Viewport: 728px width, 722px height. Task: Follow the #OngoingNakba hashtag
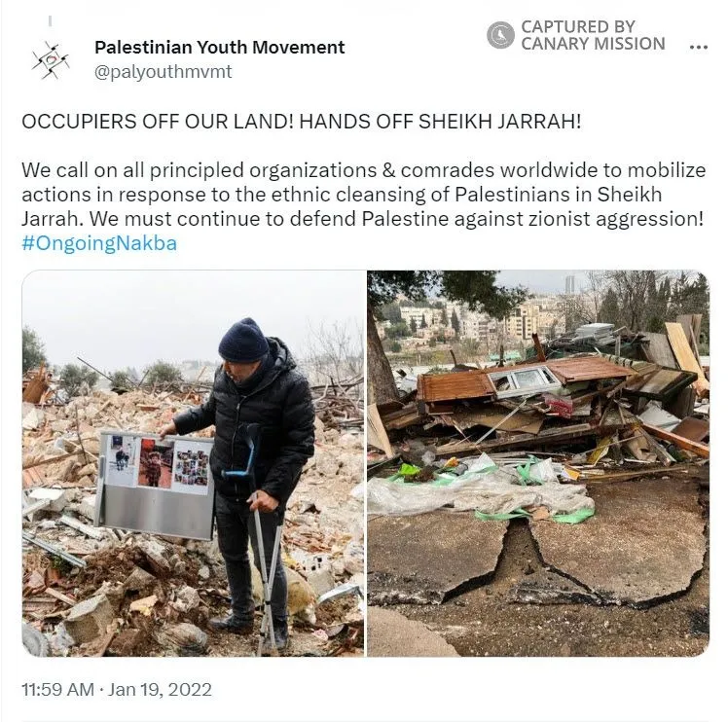pos(99,243)
